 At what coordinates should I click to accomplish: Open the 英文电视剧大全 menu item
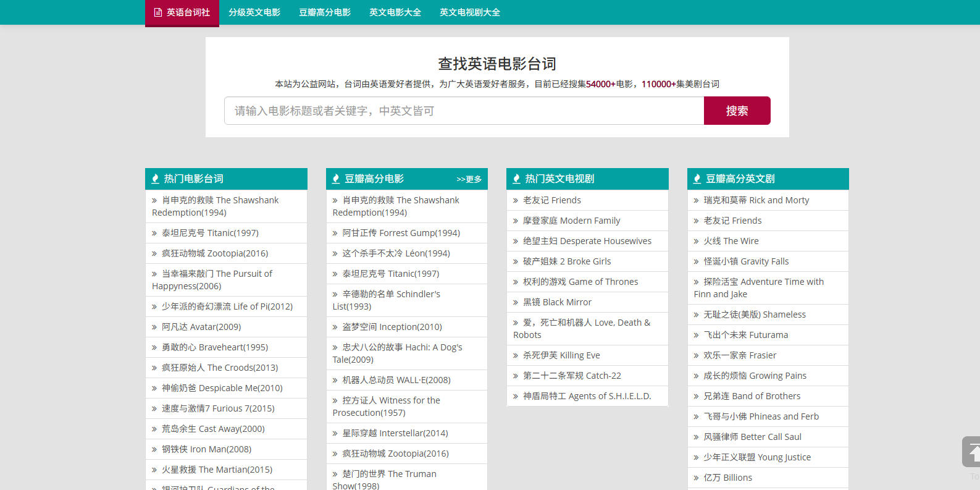point(470,12)
